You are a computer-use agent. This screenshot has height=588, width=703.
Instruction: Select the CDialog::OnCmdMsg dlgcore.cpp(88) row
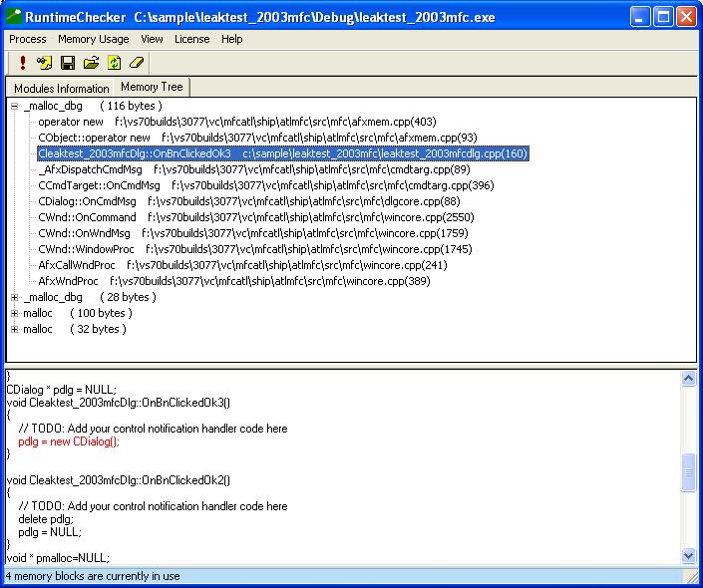[x=249, y=201]
